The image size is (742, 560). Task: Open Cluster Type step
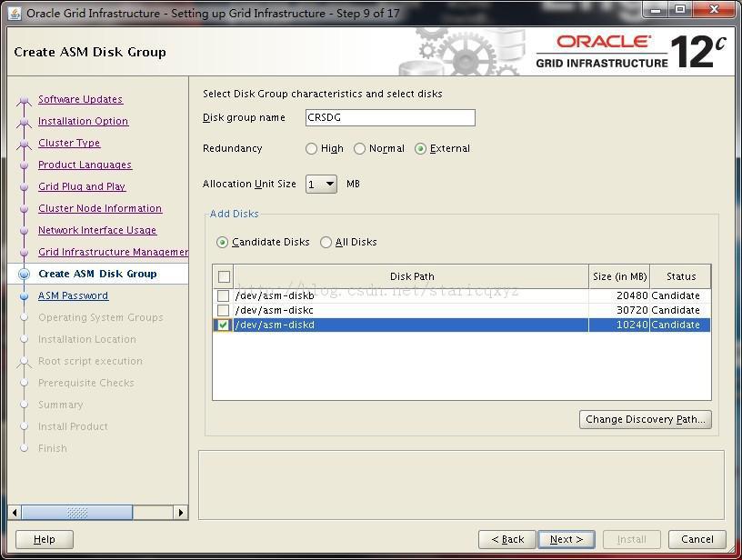tap(69, 143)
